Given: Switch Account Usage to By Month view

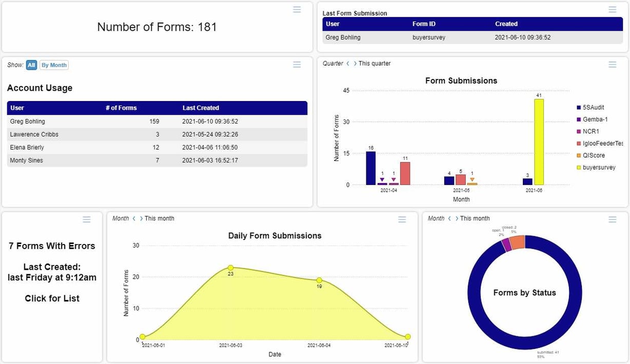Looking at the screenshot, I should pos(54,65).
